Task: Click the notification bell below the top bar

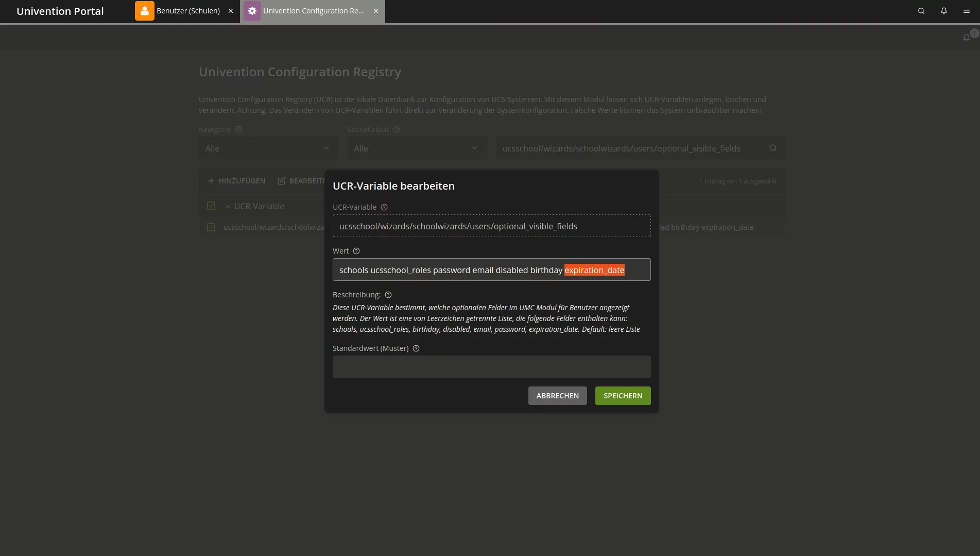Action: click(967, 37)
